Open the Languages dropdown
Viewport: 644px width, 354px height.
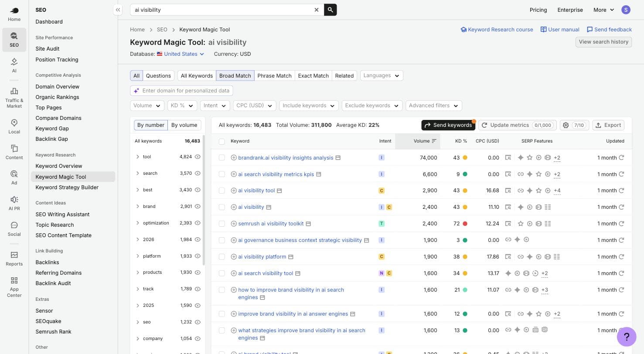382,75
